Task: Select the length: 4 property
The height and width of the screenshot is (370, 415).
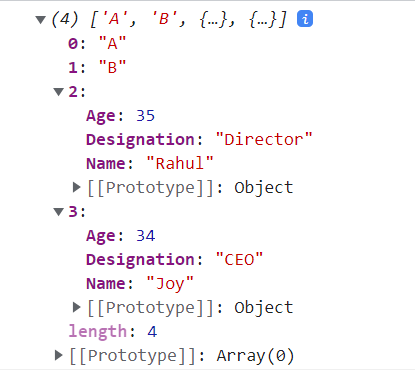Action: coord(113,332)
